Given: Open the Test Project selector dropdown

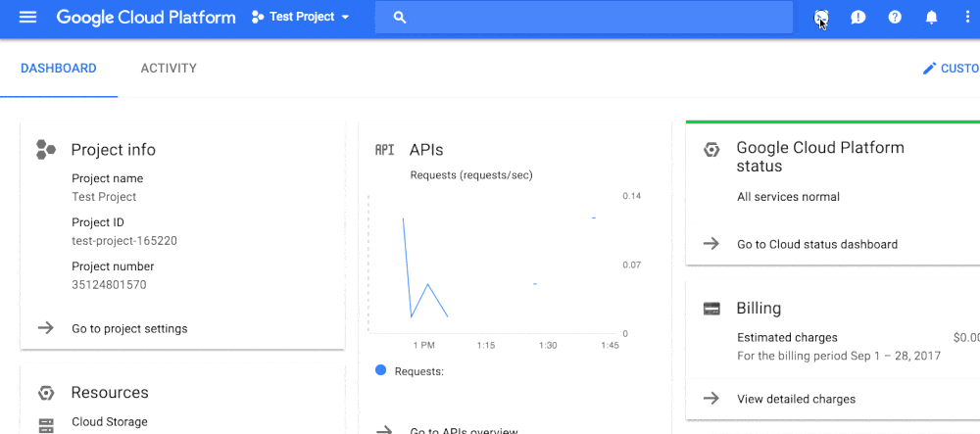Looking at the screenshot, I should [x=301, y=17].
